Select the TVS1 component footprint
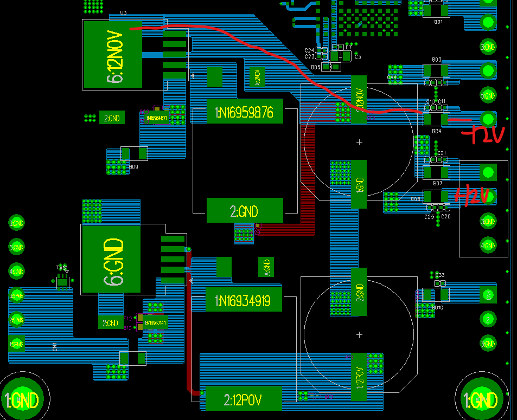 tap(62, 282)
